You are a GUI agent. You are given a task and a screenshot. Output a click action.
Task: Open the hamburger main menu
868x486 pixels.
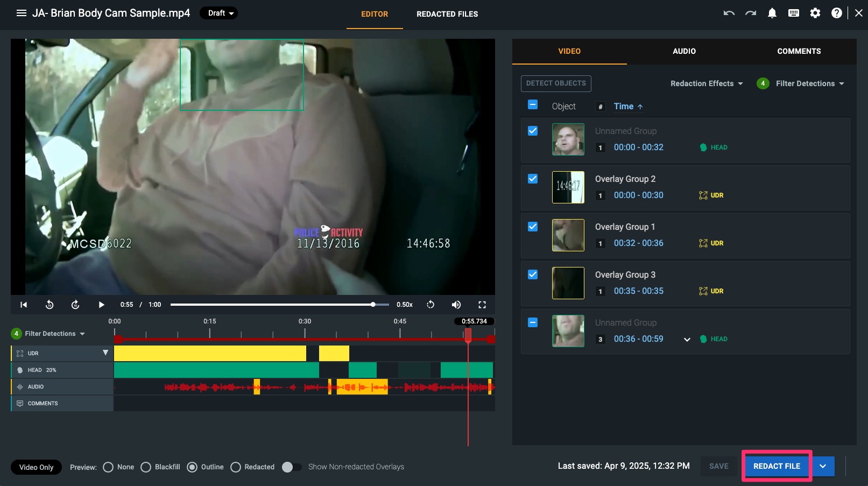pyautogui.click(x=22, y=13)
